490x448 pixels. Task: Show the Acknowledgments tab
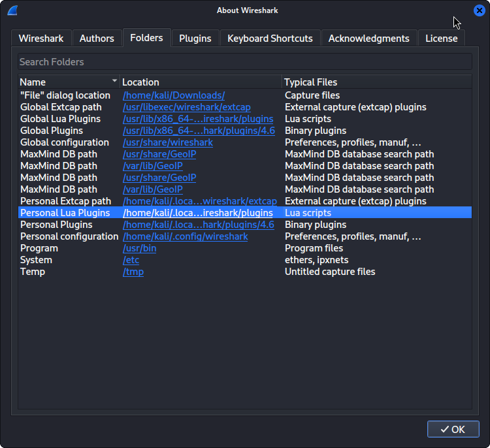point(368,38)
